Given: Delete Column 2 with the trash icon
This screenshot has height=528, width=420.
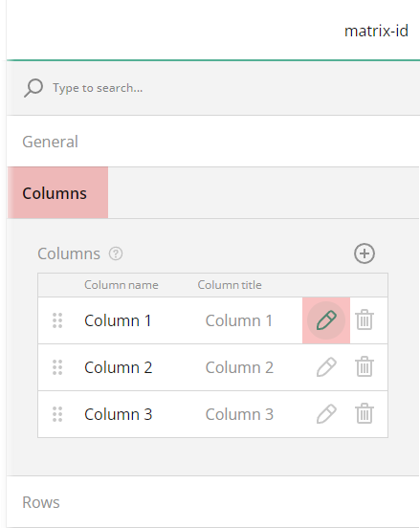Looking at the screenshot, I should coord(365,366).
